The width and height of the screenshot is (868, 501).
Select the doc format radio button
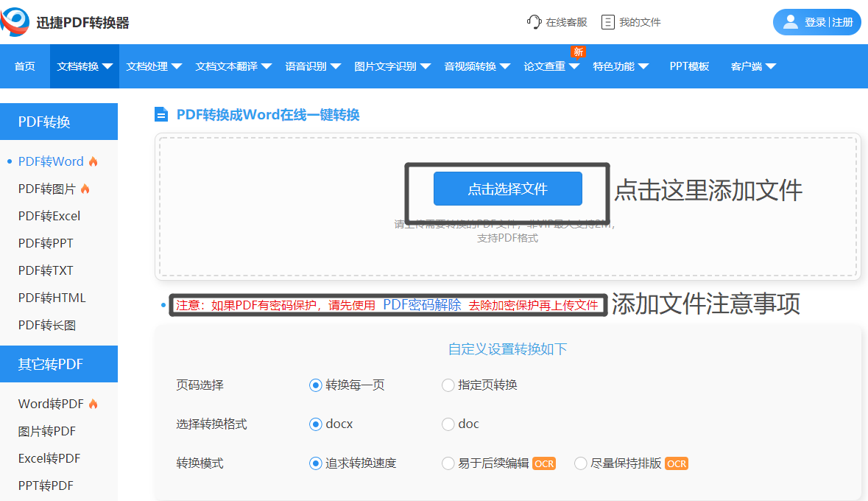pyautogui.click(x=448, y=424)
